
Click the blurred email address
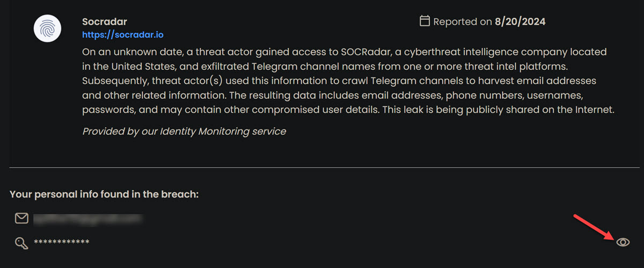[87, 218]
